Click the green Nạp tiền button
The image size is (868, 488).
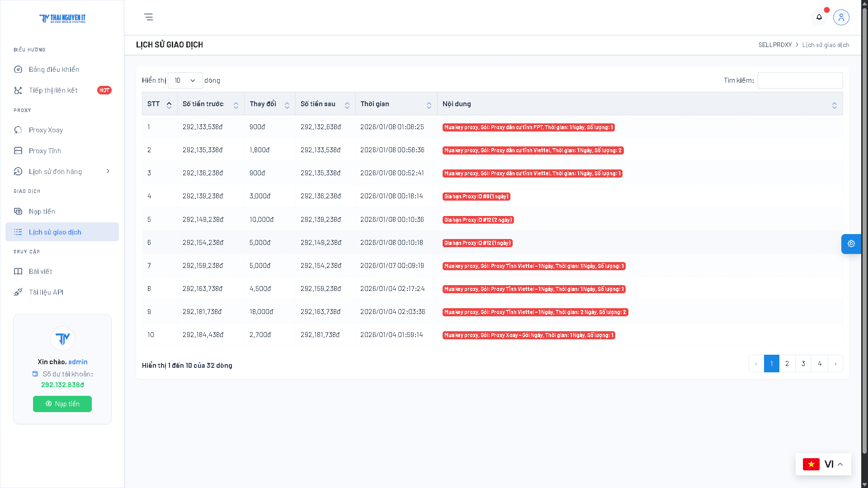pyautogui.click(x=62, y=404)
